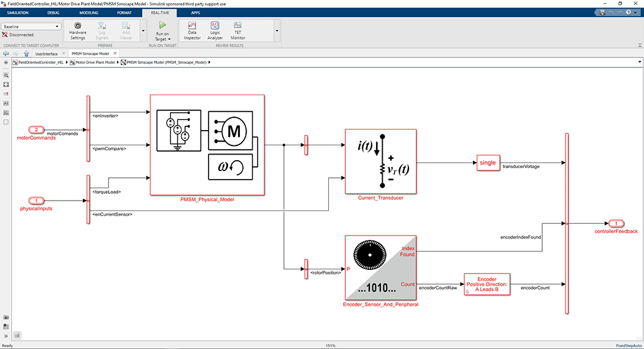The image size is (644, 349).
Task: Click the Run on Target play icon
Action: (x=163, y=25)
